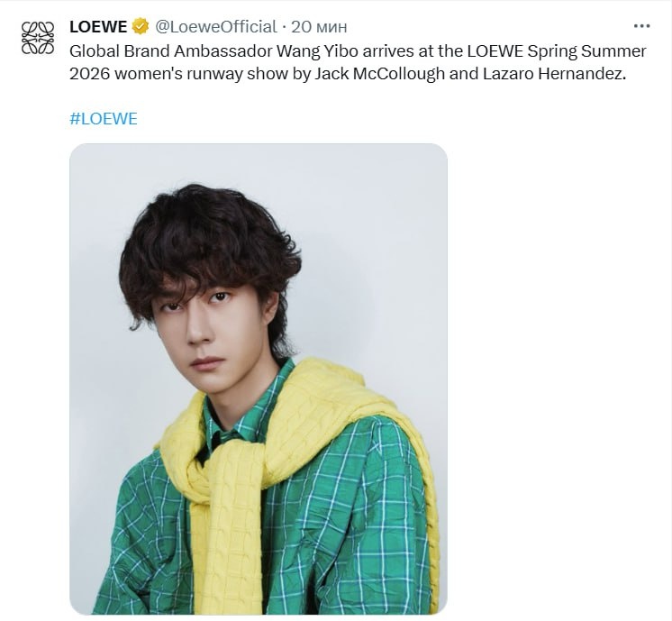This screenshot has height=621, width=672.
Task: Open the three-dot more options menu
Action: click(x=641, y=26)
